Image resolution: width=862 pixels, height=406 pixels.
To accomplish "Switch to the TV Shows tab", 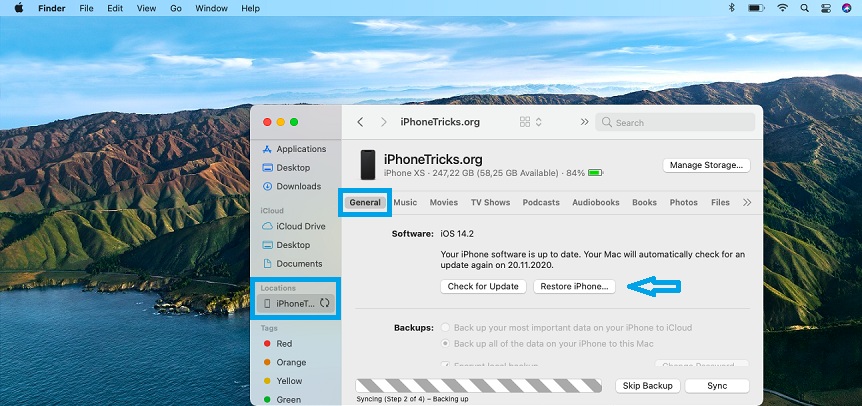I will pyautogui.click(x=490, y=202).
